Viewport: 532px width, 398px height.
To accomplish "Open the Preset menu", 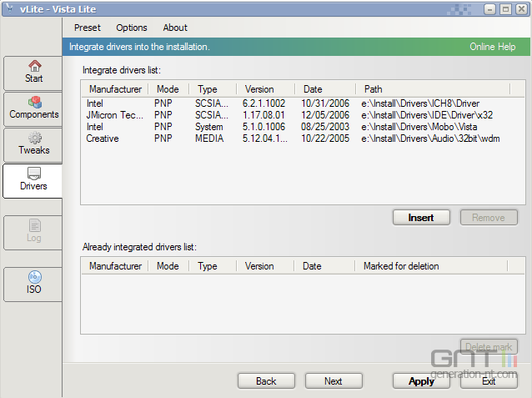I will (x=88, y=28).
